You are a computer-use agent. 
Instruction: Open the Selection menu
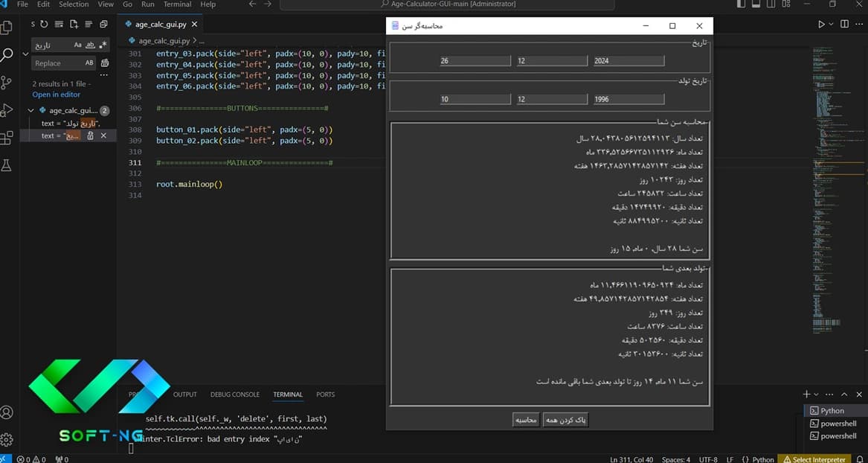click(x=74, y=4)
